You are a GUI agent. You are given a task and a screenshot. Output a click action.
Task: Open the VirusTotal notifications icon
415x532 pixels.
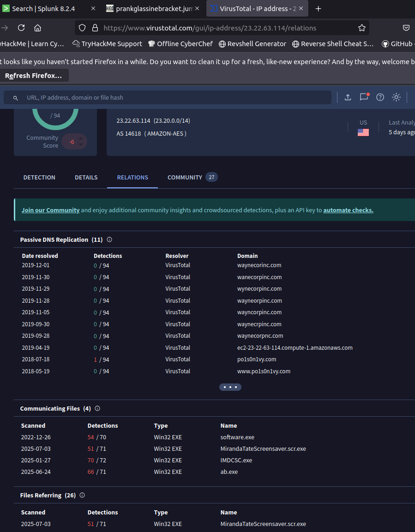[364, 97]
